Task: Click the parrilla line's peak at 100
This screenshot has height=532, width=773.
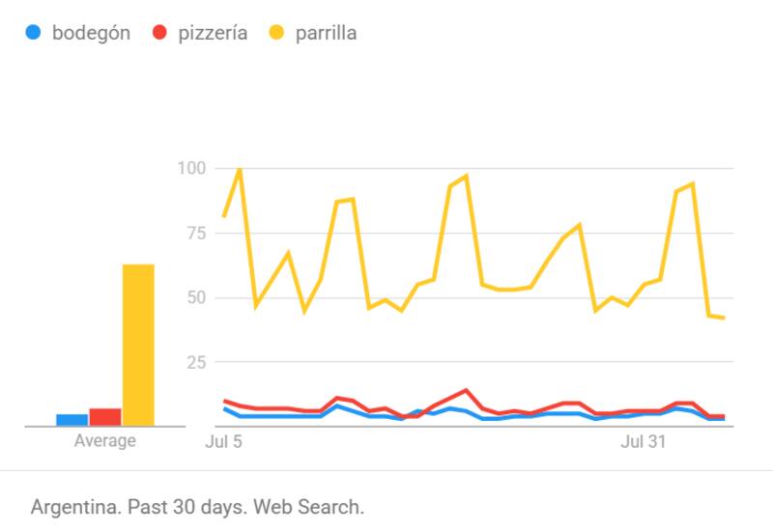Action: pyautogui.click(x=240, y=169)
